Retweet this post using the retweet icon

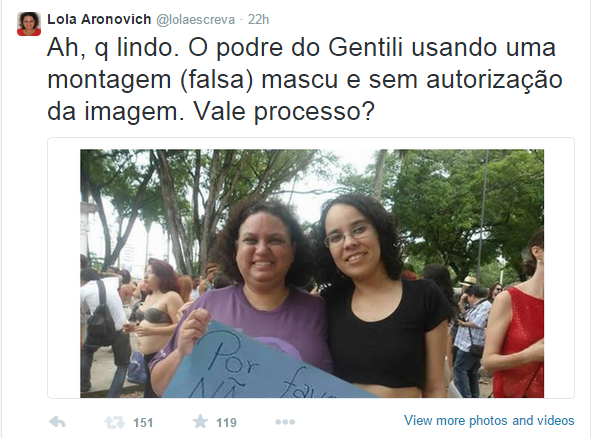tap(114, 422)
